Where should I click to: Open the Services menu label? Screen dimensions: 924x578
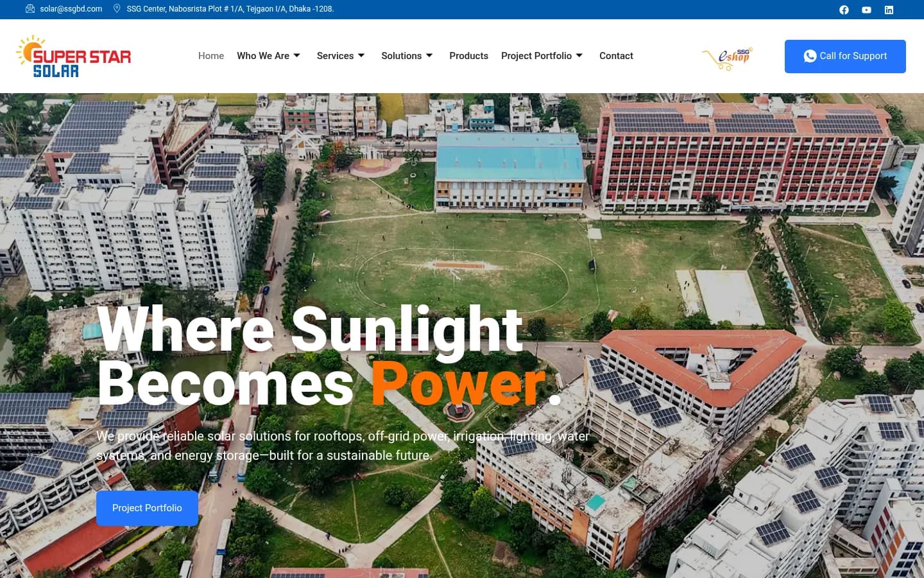(x=335, y=56)
